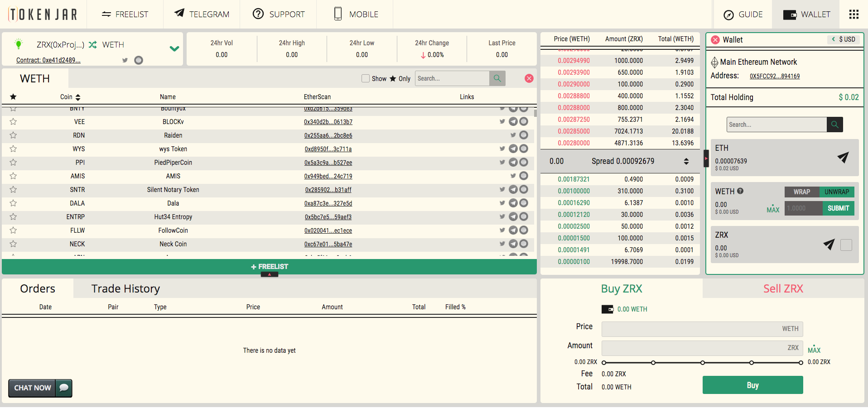Open the GUIDE menu item
Image resolution: width=868 pixels, height=408 pixels.
[743, 14]
